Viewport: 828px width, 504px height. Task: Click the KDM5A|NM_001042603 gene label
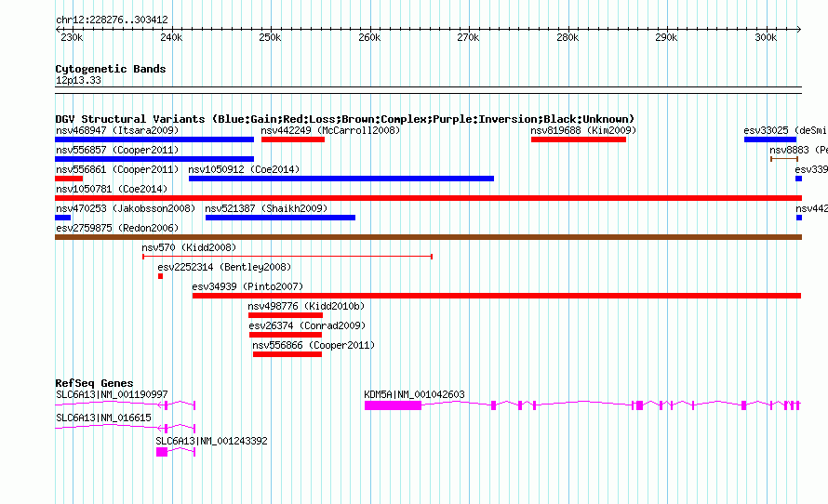(415, 394)
